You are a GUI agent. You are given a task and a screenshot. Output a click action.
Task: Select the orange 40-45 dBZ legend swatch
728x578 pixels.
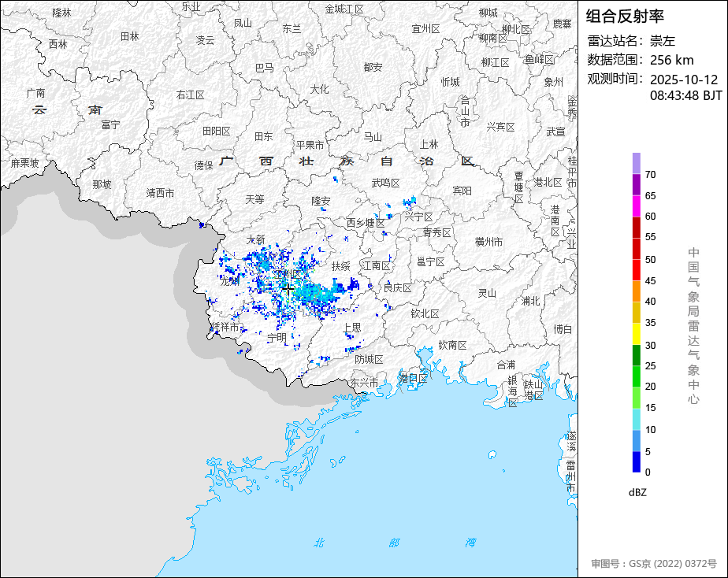point(636,291)
